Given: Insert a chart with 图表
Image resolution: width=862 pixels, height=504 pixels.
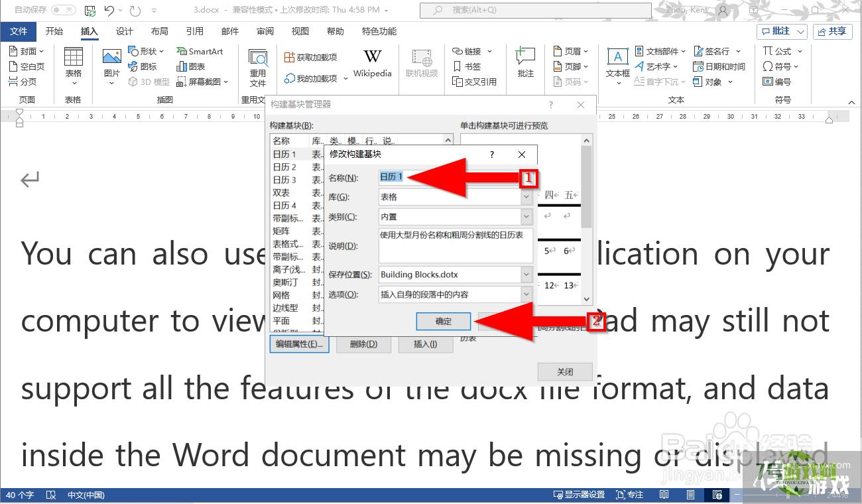Looking at the screenshot, I should click(x=191, y=66).
